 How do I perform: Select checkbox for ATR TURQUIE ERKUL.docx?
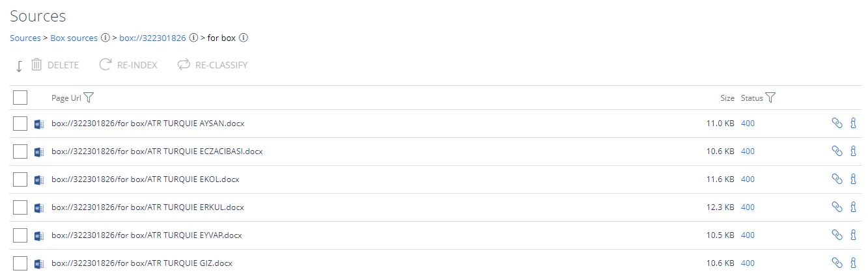[x=20, y=207]
